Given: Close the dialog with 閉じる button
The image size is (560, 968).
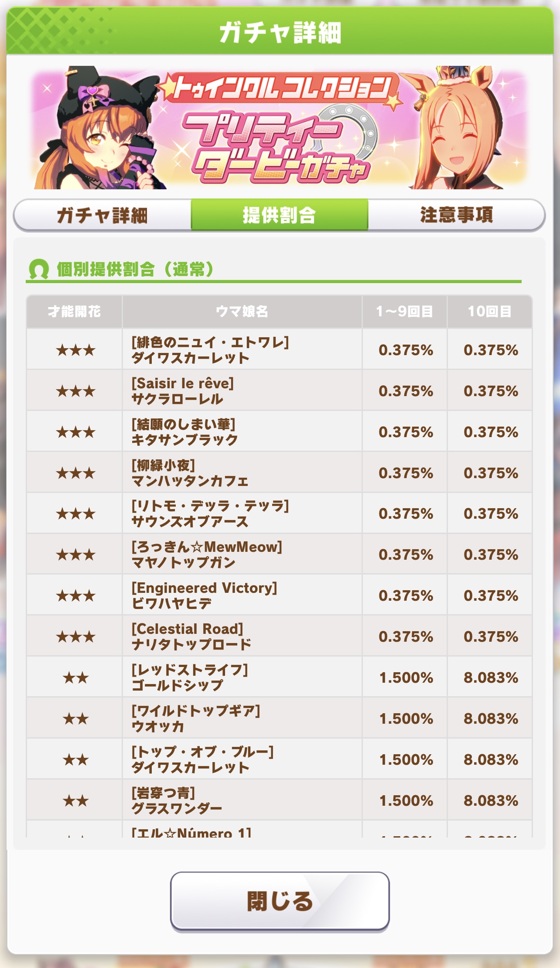Looking at the screenshot, I should tap(280, 901).
